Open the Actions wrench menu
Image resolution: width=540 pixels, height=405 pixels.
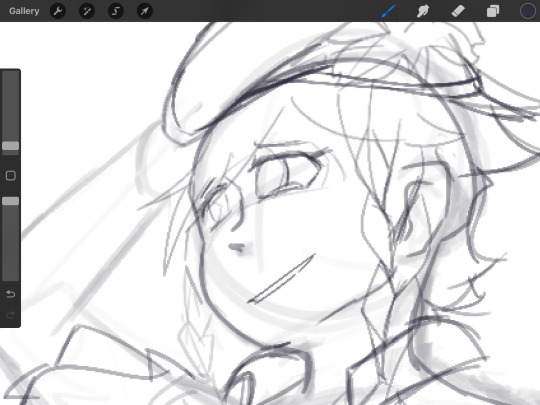[58, 11]
